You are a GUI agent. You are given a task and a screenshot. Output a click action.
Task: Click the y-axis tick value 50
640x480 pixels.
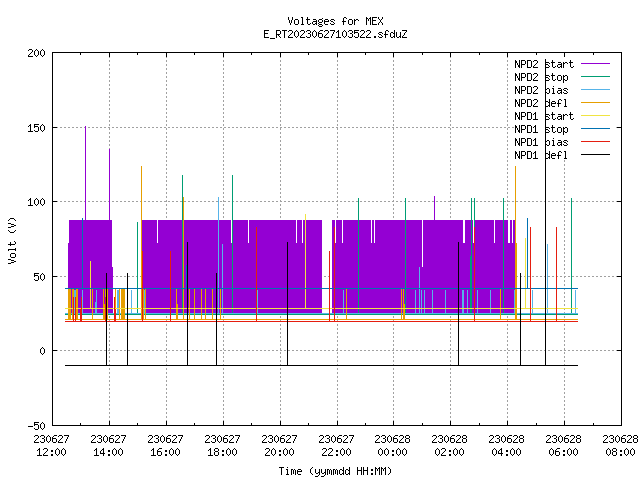pyautogui.click(x=39, y=277)
